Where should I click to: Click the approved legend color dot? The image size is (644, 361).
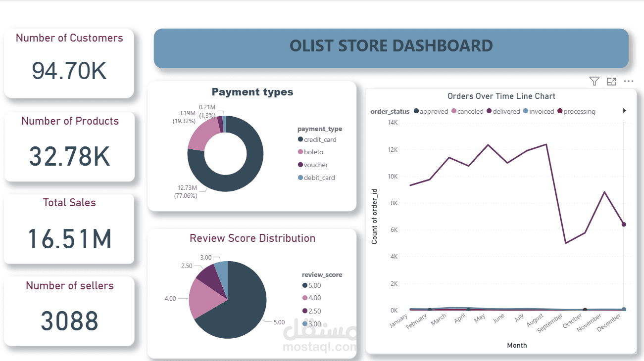click(x=416, y=111)
